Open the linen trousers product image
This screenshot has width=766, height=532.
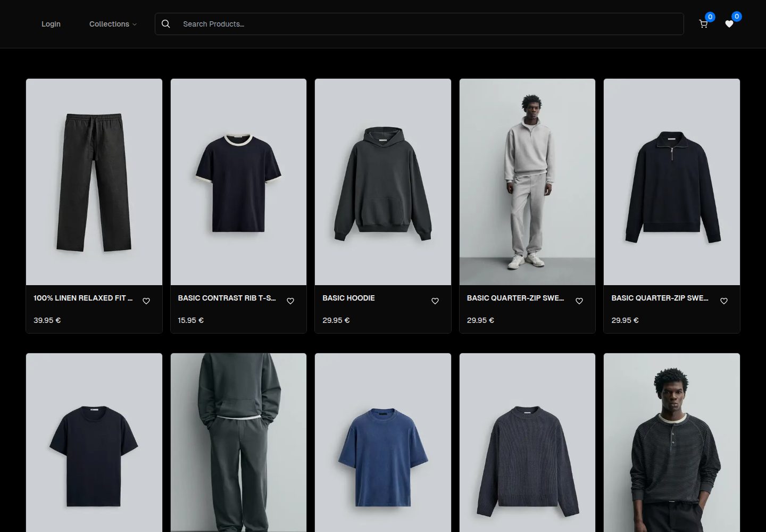[x=94, y=182]
